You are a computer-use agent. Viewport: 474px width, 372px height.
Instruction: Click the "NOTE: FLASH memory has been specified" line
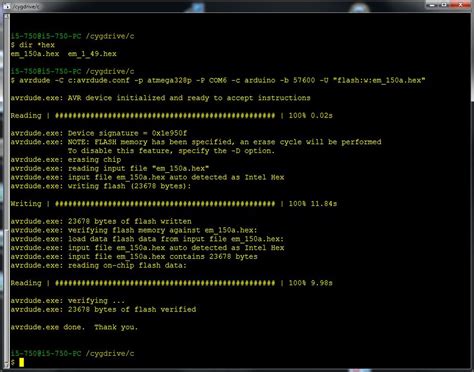pos(196,142)
